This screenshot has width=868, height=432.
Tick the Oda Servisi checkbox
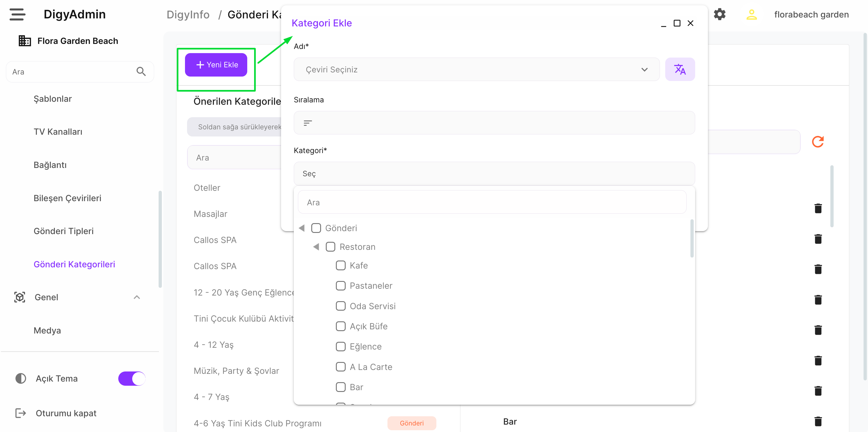[340, 306]
